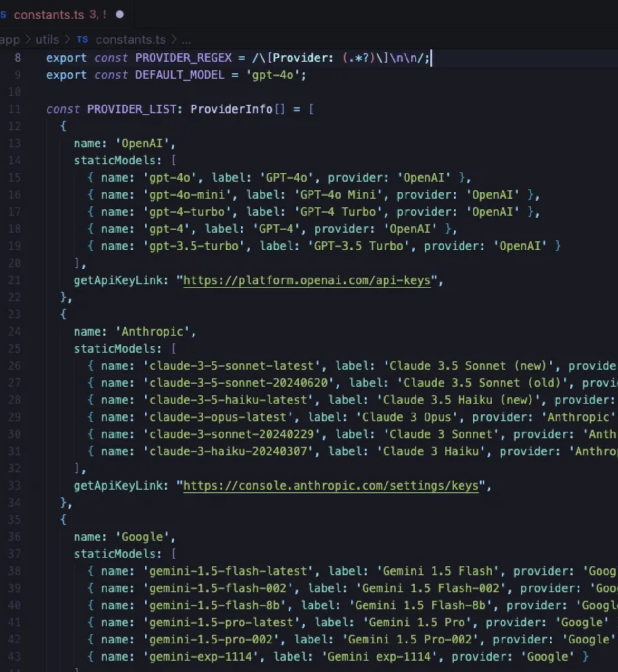Click the 'gemini-1.5-flash-latest' model name
Image resolution: width=618 pixels, height=672 pixels.
click(x=228, y=571)
